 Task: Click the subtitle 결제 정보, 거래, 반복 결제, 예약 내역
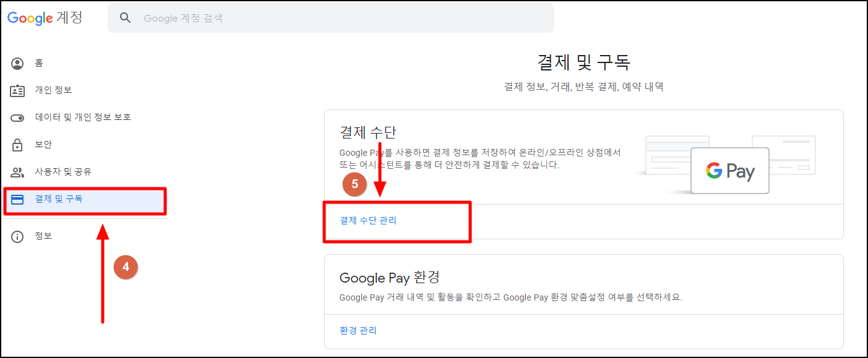(x=583, y=87)
